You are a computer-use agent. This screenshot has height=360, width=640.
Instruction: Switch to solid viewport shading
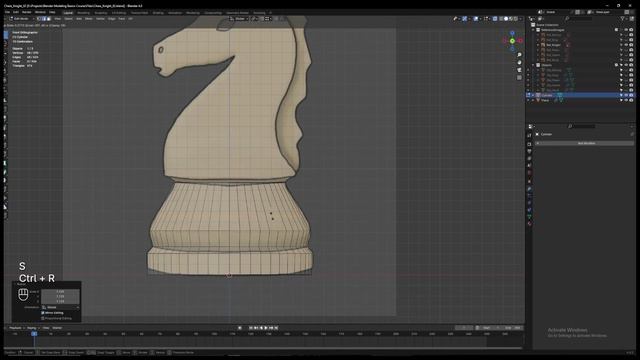coord(506,19)
